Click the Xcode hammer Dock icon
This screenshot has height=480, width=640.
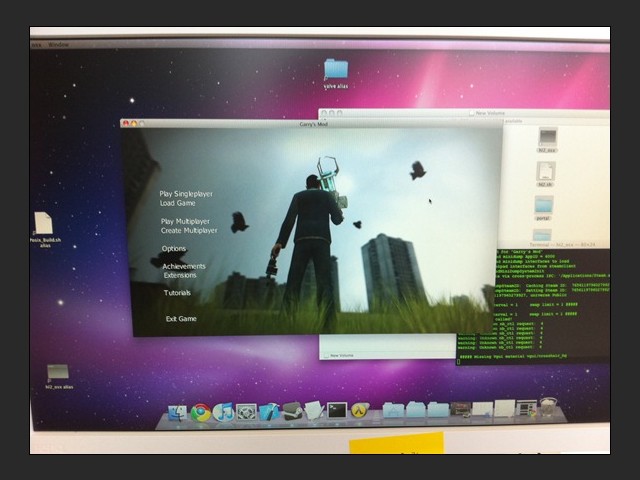point(270,412)
